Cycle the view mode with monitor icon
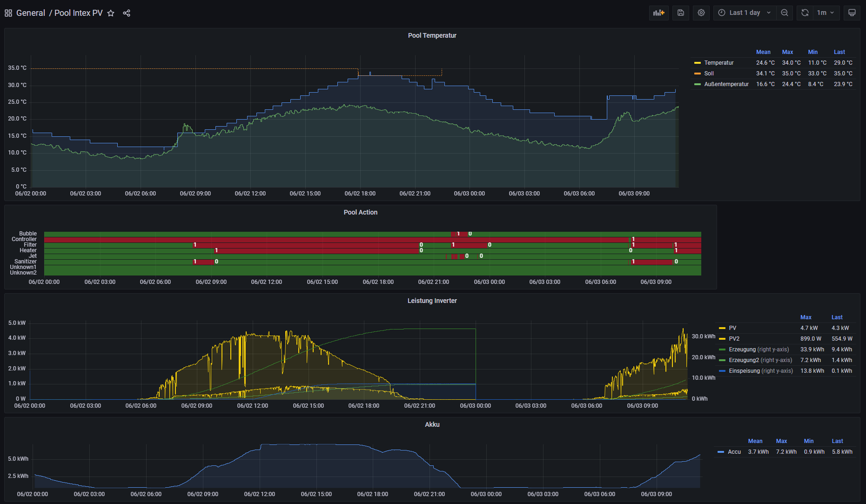 tap(852, 13)
